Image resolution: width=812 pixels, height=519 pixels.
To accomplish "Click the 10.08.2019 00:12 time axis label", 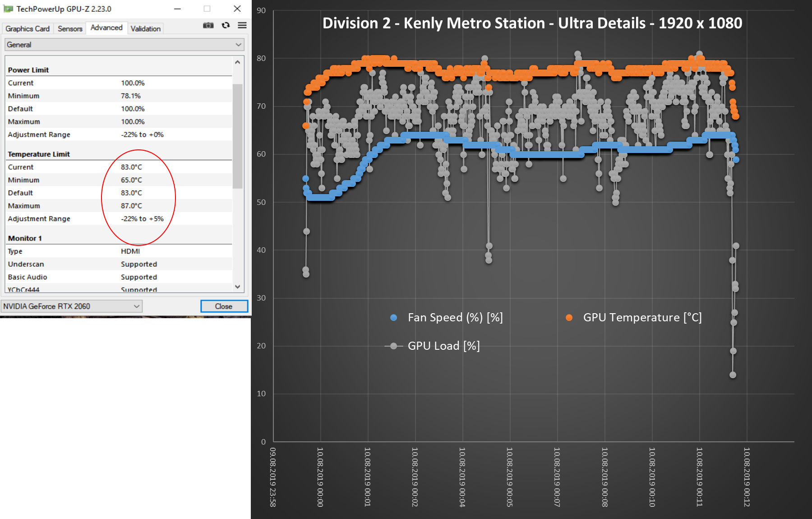I will click(x=747, y=477).
